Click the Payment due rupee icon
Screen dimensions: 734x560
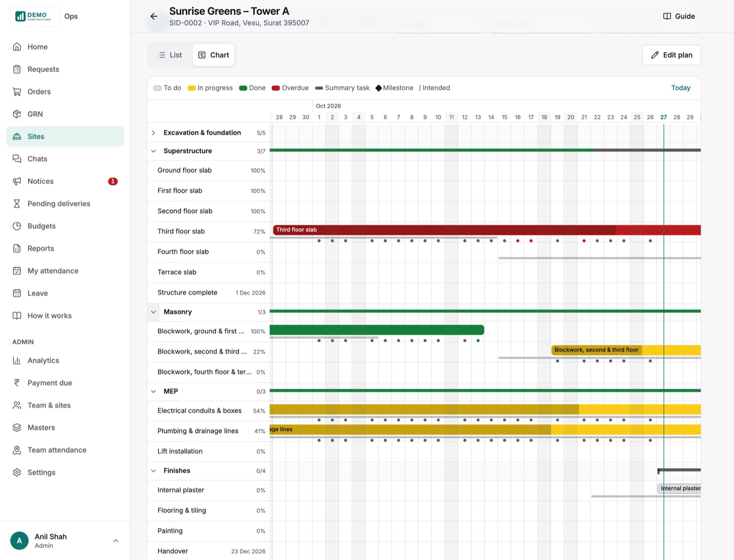17,383
